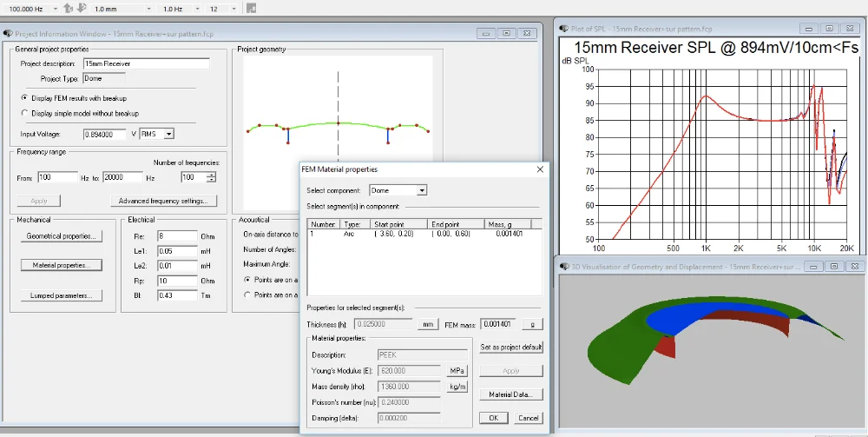Click the FEM mass field

[x=499, y=324]
